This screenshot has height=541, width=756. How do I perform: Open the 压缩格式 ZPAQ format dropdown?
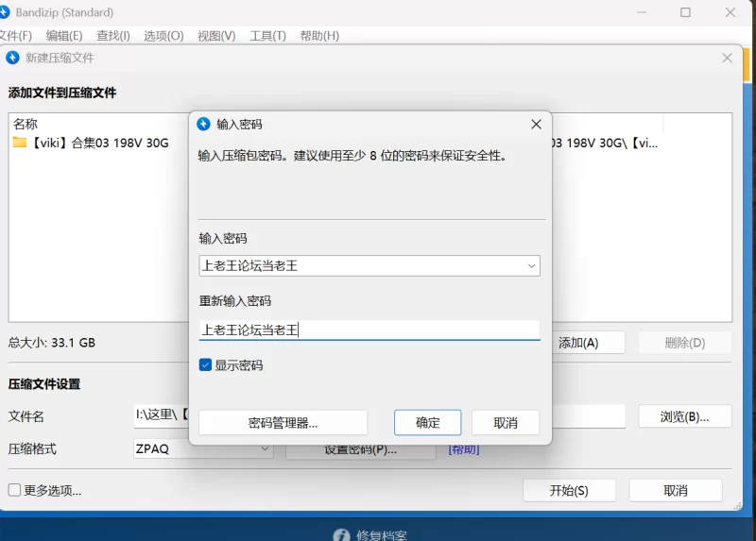tap(266, 449)
